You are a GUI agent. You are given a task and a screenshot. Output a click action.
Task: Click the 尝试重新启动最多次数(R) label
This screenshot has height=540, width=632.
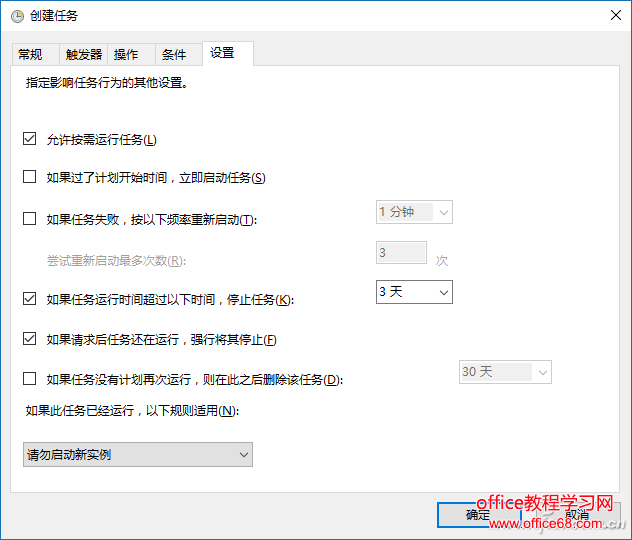116,261
